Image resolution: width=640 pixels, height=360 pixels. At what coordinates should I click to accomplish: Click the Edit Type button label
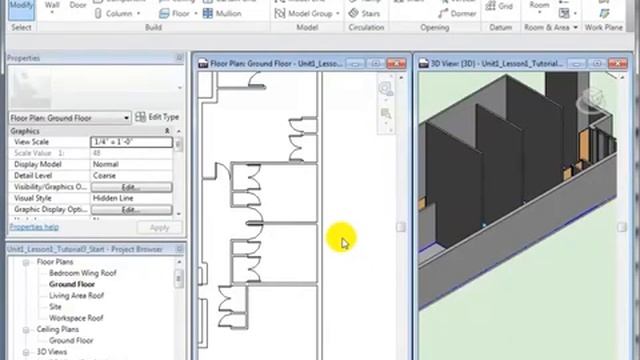click(x=164, y=117)
